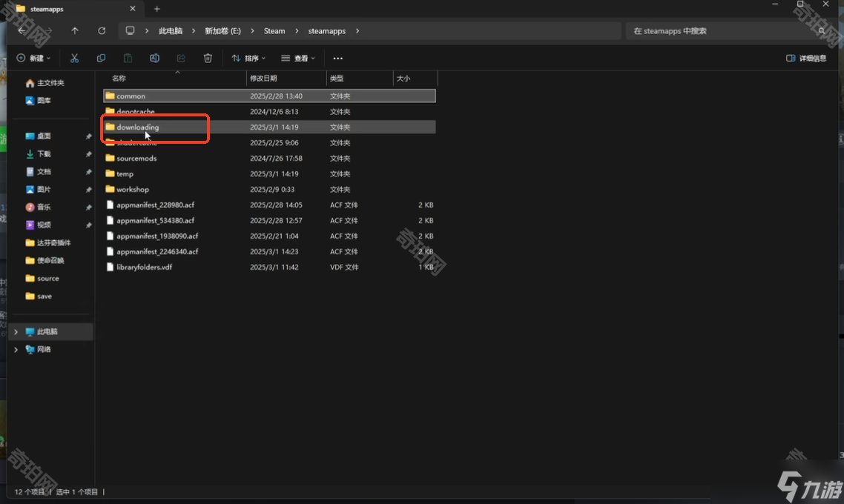Open a new tab with plus icon
This screenshot has height=504, width=844.
156,9
